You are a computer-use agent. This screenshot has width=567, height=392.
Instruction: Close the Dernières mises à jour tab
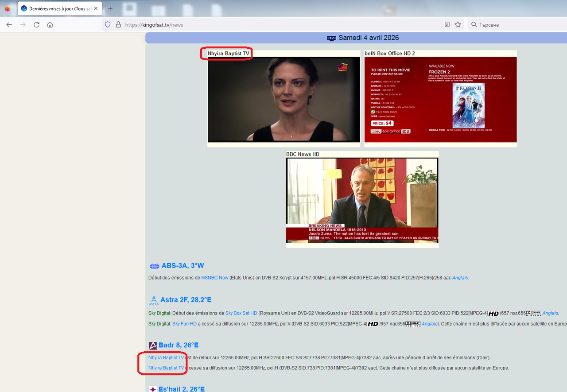(96, 8)
